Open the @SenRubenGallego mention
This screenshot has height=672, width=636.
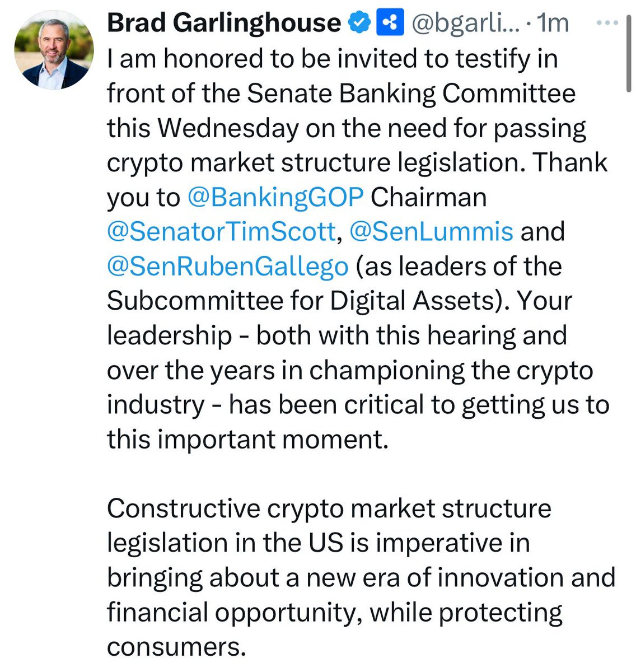(x=227, y=267)
